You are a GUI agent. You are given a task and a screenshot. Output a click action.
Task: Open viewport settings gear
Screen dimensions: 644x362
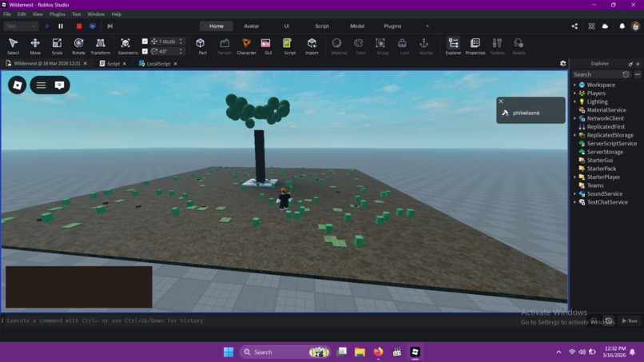click(563, 63)
